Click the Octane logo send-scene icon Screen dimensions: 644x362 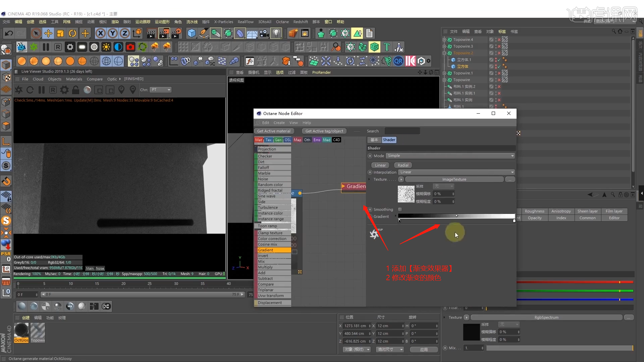point(19,90)
